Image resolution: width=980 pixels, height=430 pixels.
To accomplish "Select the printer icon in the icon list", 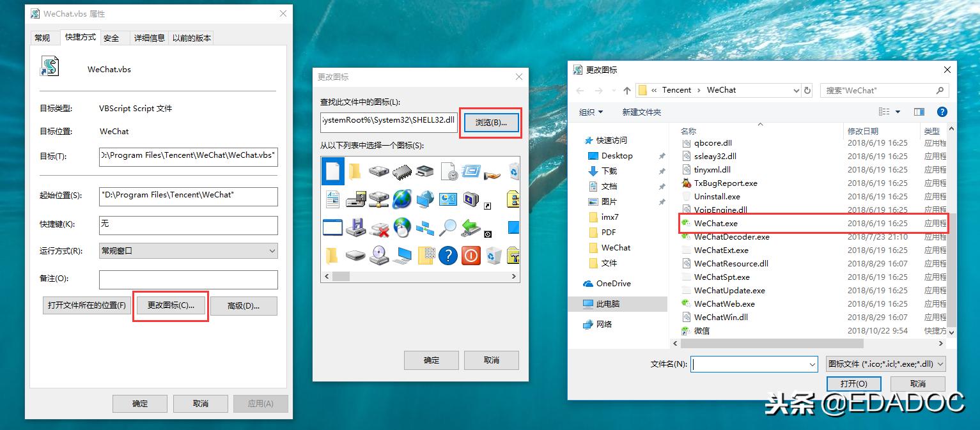I will 424,171.
